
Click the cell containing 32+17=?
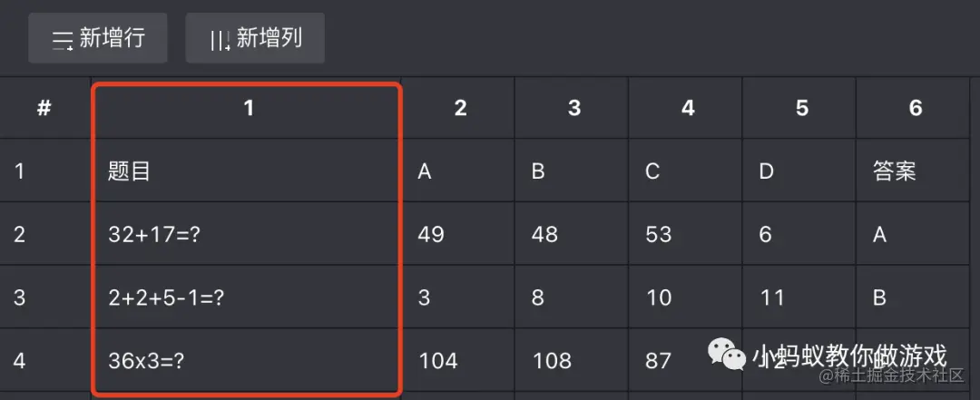tap(247, 234)
